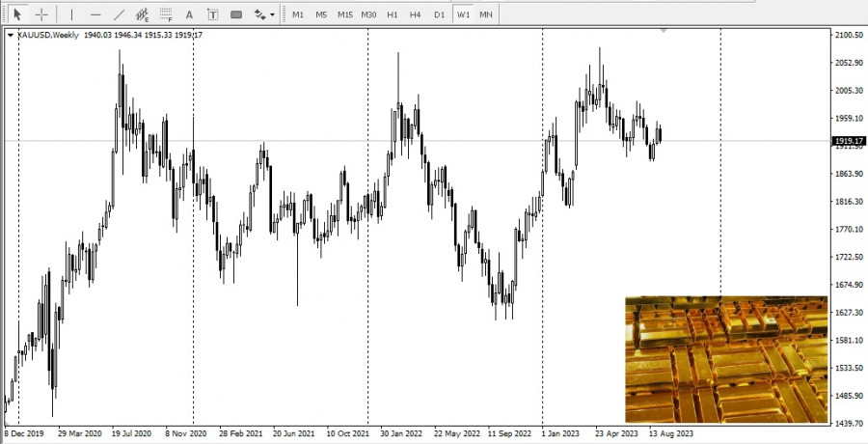Click the 2100.50 price scale label
The width and height of the screenshot is (868, 444).
click(x=849, y=35)
